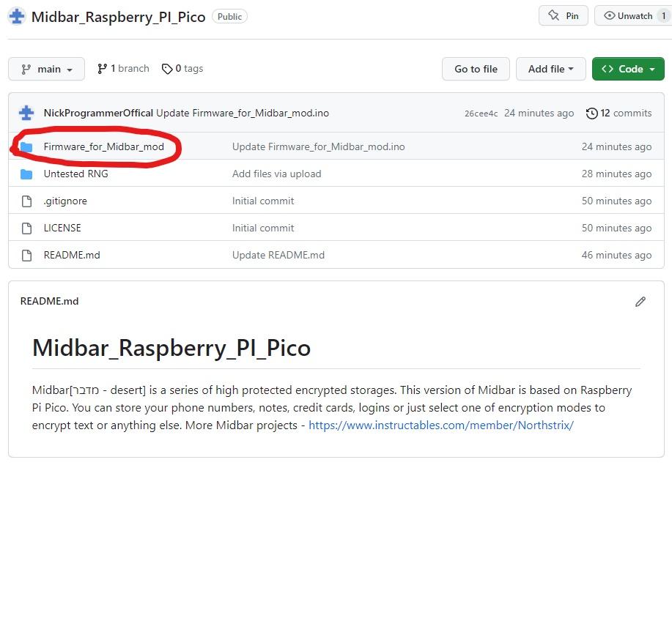Click the watcher count 1 next to Unwatch
Screen dimensions: 672x621
pyautogui.click(x=663, y=16)
